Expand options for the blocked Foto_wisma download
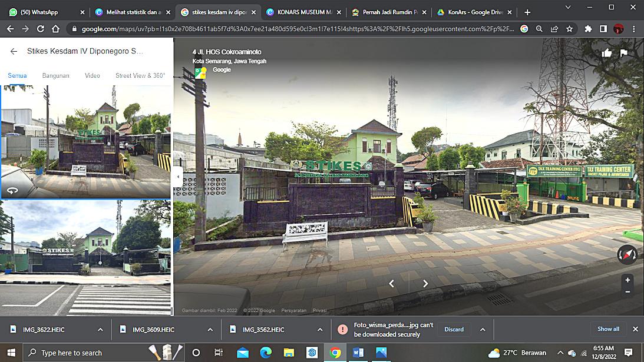 [x=483, y=330]
